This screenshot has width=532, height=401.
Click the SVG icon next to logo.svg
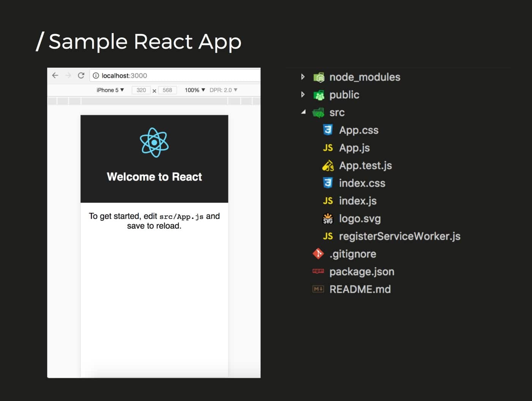point(328,219)
